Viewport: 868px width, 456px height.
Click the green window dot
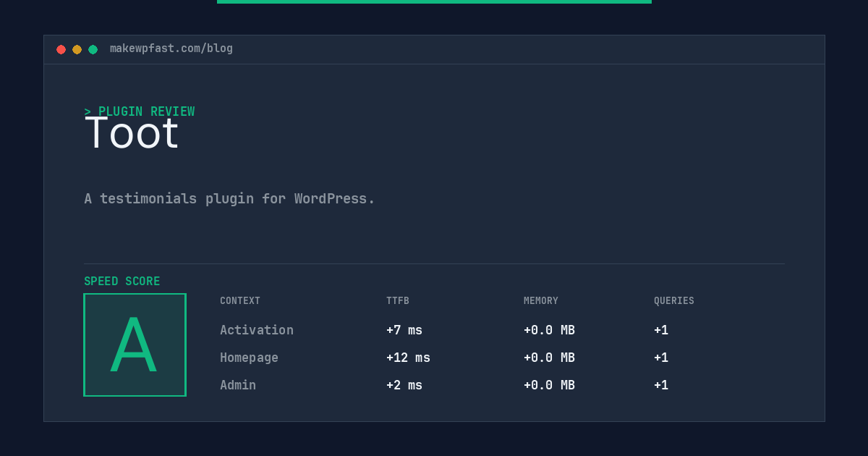(x=93, y=49)
